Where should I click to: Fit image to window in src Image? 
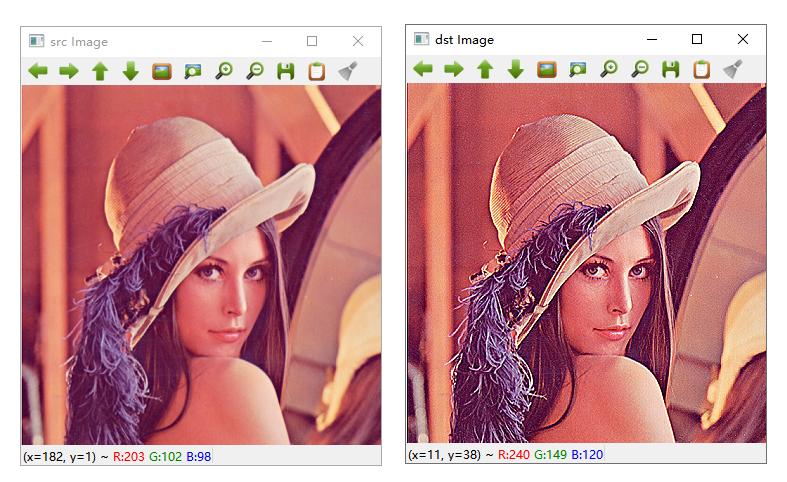pyautogui.click(x=193, y=71)
